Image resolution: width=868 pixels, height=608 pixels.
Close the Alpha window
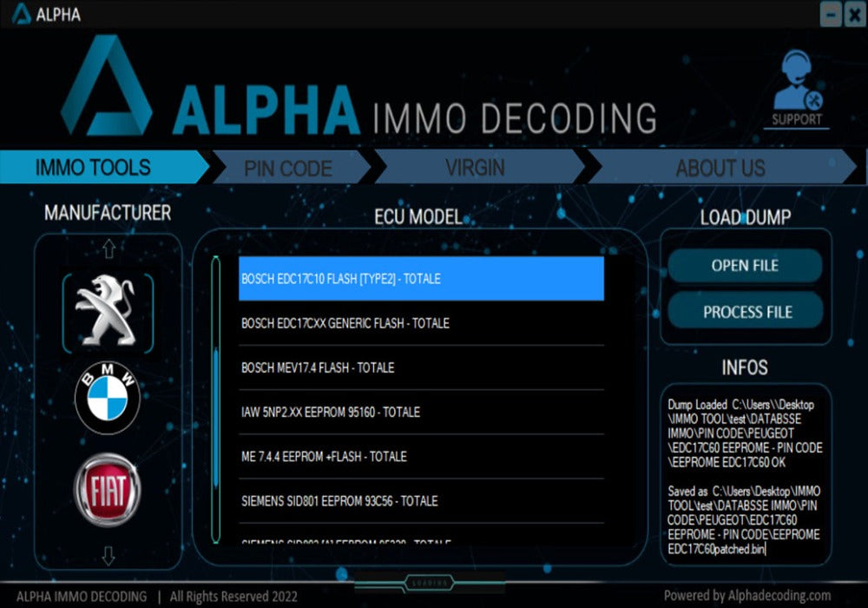[x=855, y=15]
